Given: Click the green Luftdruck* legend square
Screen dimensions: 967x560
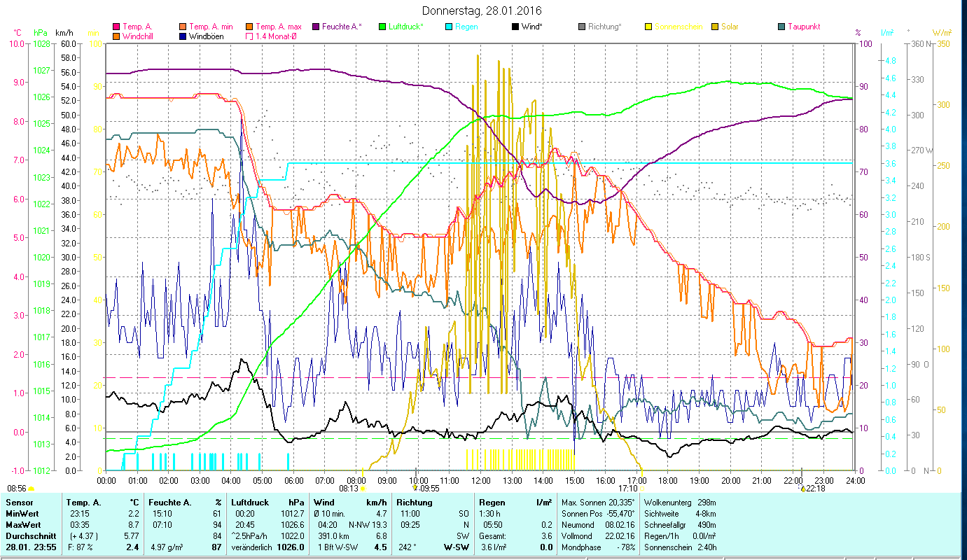Looking at the screenshot, I should [x=383, y=27].
